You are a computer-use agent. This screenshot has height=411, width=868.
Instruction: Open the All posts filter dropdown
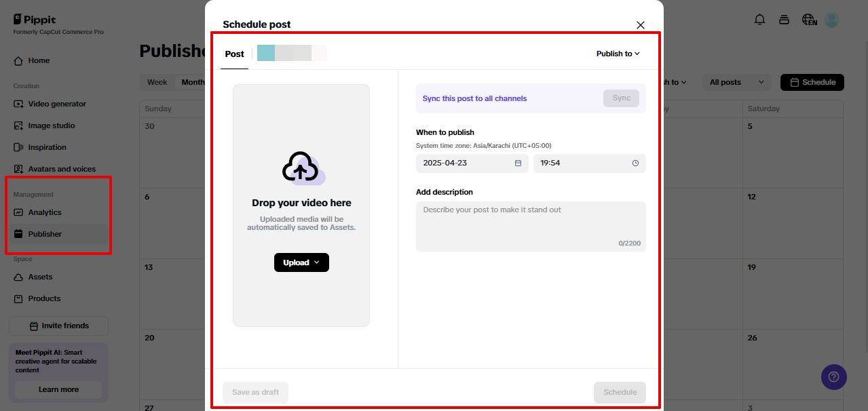(736, 81)
